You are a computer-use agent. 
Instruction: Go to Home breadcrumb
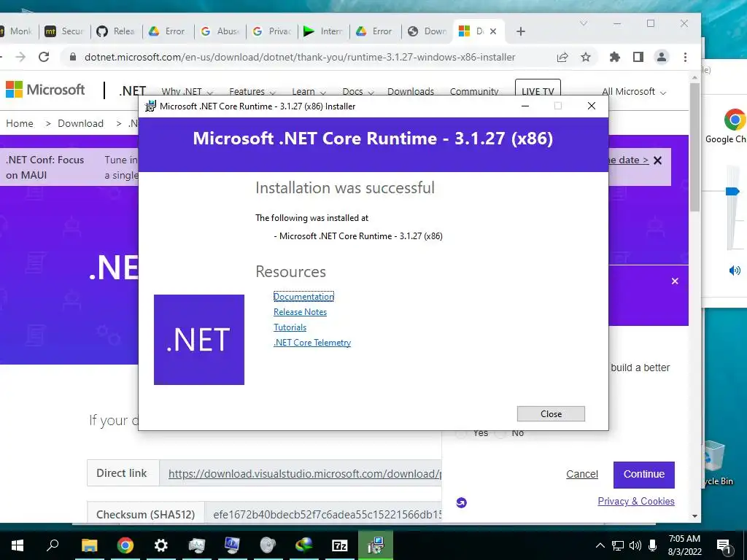20,123
